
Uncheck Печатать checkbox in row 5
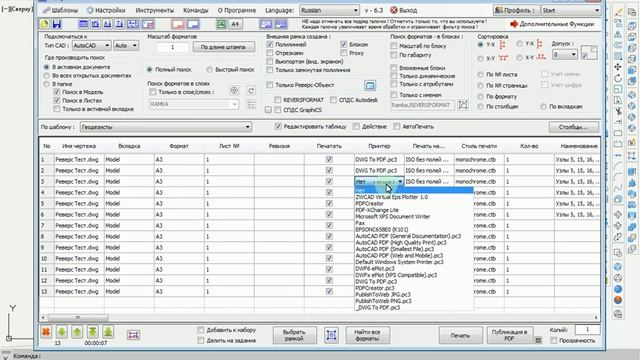click(329, 203)
